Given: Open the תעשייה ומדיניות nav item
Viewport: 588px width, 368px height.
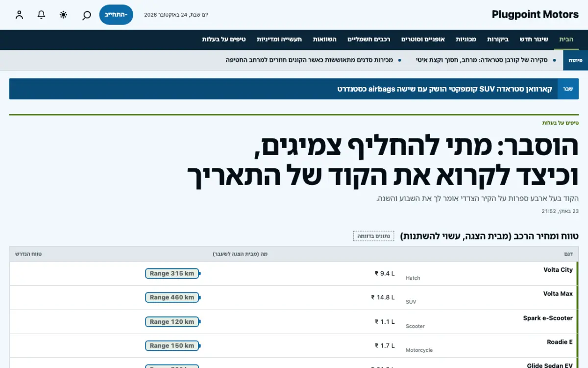Looking at the screenshot, I should pyautogui.click(x=279, y=39).
